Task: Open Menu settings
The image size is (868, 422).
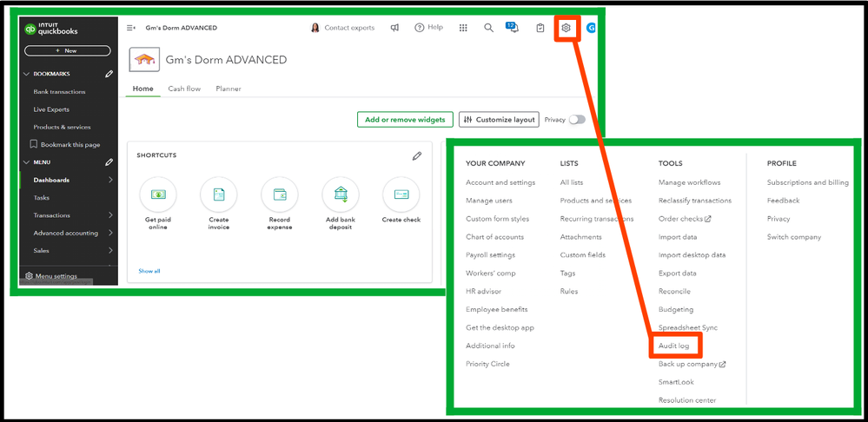Action: coord(51,276)
